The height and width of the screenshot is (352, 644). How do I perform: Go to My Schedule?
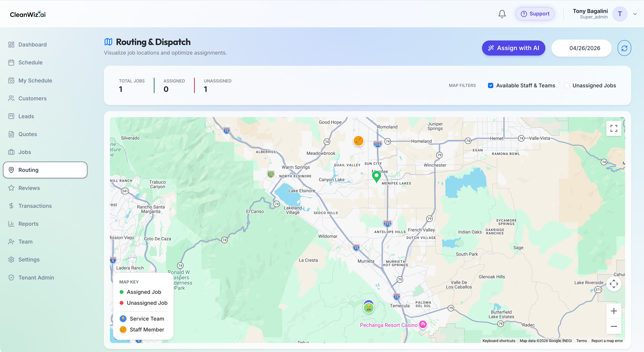point(45,81)
